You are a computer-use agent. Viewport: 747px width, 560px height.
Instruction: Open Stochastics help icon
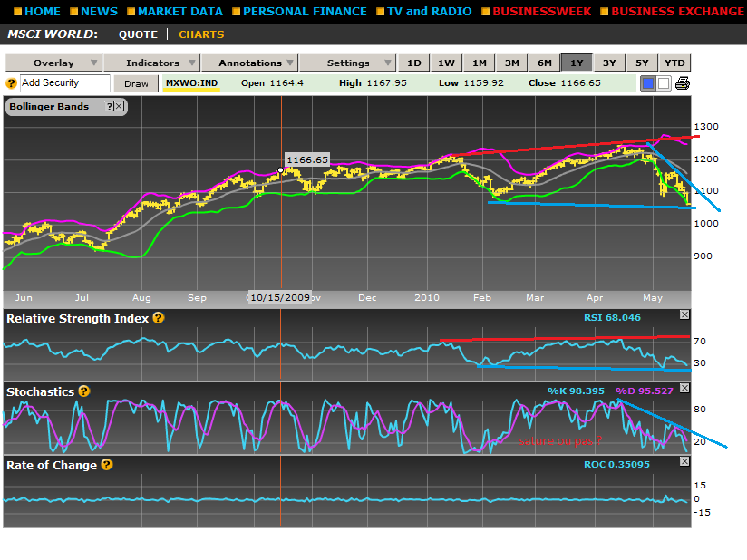point(84,391)
